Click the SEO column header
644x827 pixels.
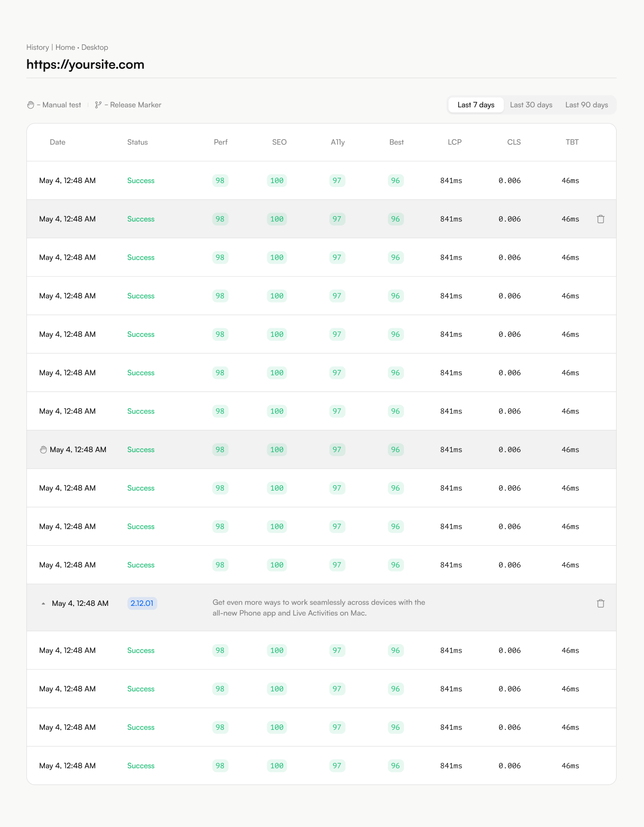tap(279, 142)
